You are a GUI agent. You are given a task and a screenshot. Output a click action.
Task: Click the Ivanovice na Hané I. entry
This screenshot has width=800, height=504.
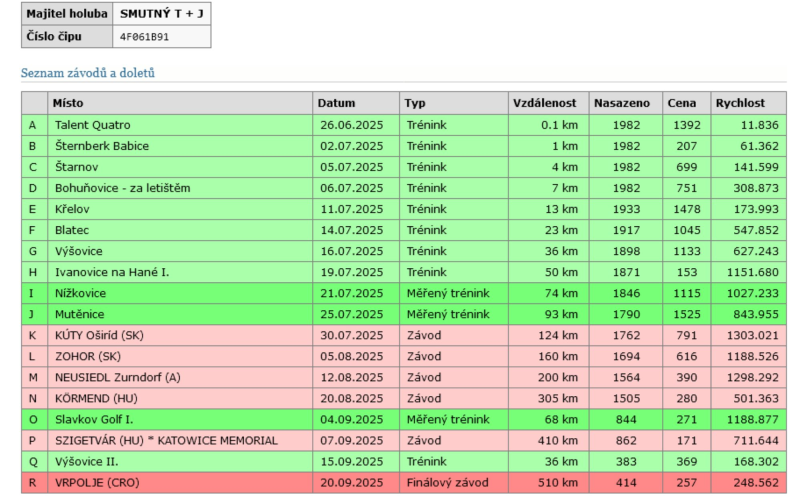112,272
